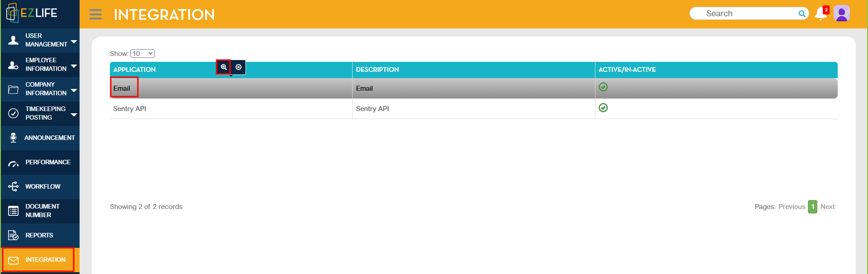The image size is (868, 274).
Task: Toggle active status for Email row
Action: point(603,87)
